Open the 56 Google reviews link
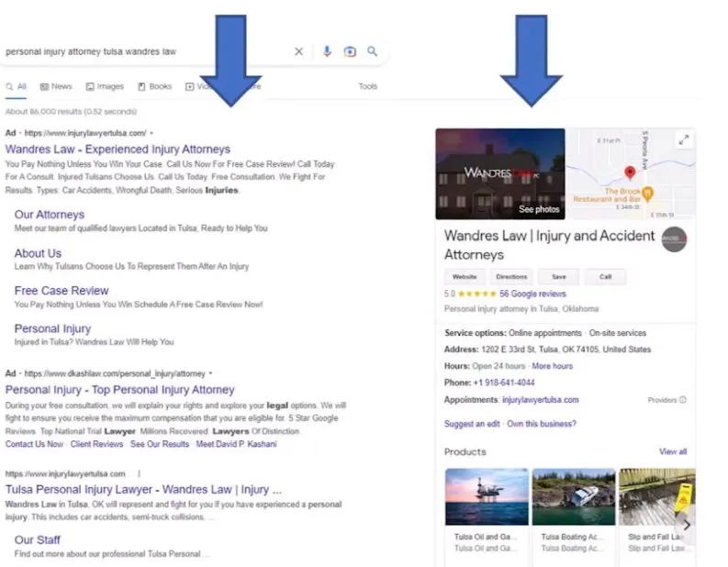The image size is (728, 567). coord(532,294)
